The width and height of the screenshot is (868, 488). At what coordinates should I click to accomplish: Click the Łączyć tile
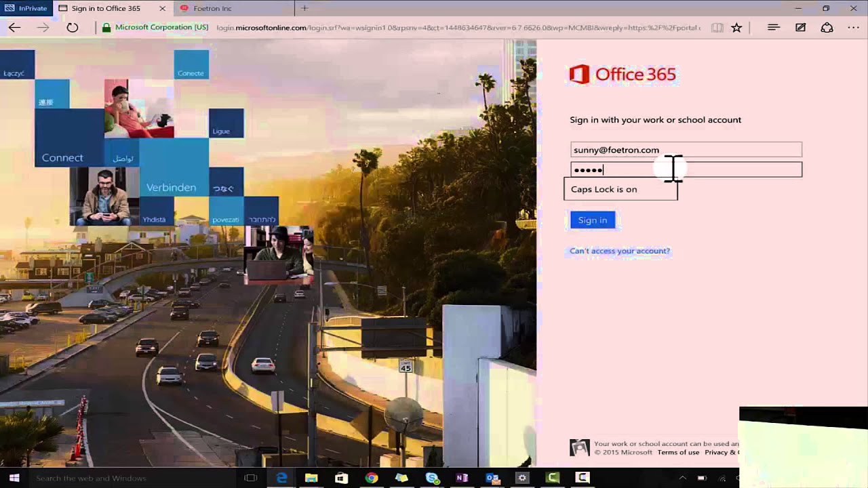click(17, 64)
